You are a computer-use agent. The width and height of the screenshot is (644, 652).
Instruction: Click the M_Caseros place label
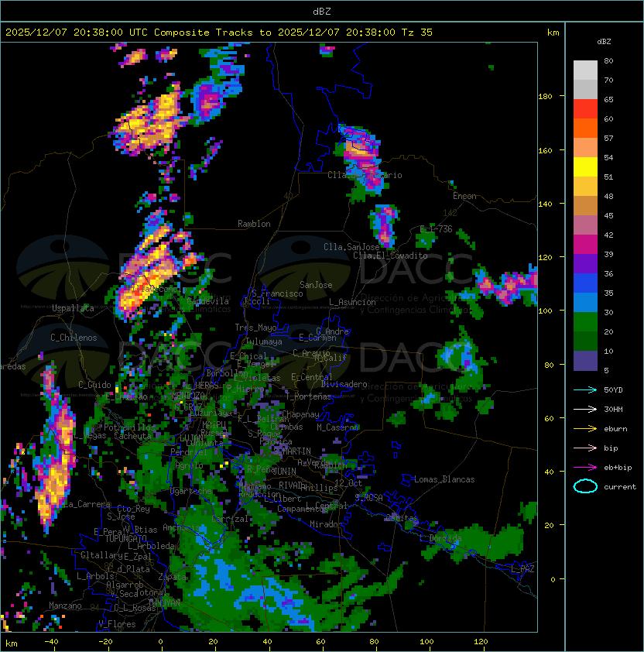click(x=337, y=427)
